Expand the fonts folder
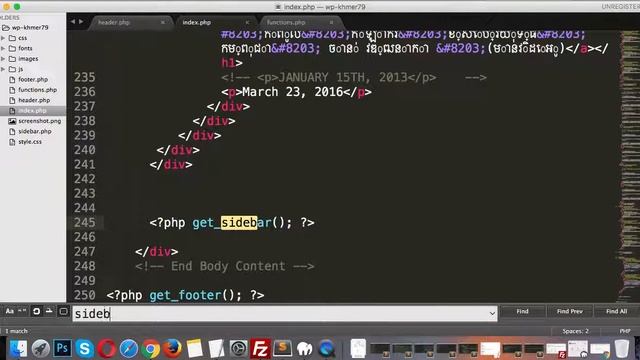 [x=3, y=48]
